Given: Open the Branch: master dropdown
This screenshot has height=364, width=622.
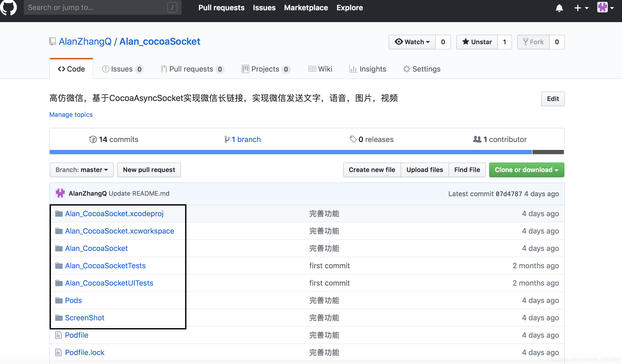Looking at the screenshot, I should click(x=82, y=170).
